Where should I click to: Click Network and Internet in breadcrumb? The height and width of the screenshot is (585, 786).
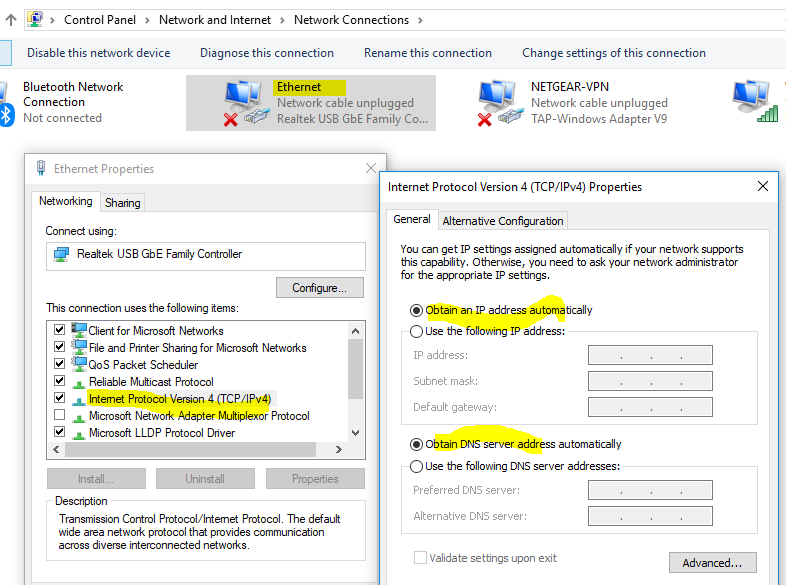point(215,20)
